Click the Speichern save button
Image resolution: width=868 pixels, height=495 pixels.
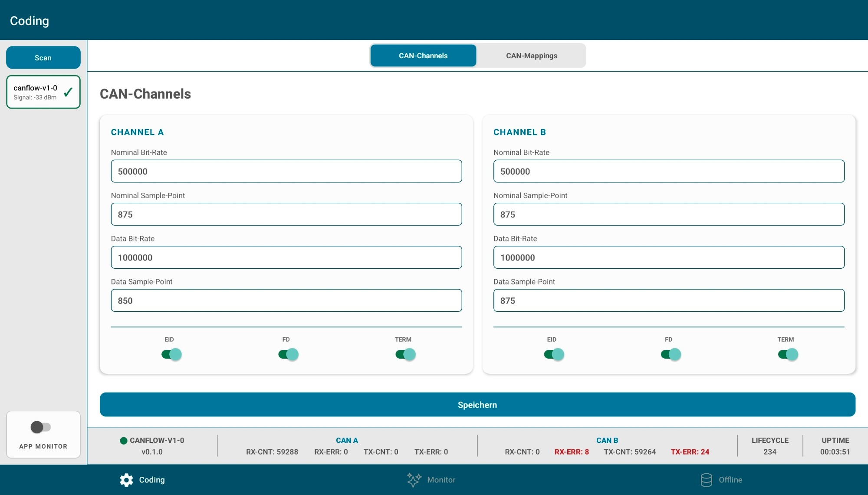[x=477, y=405]
